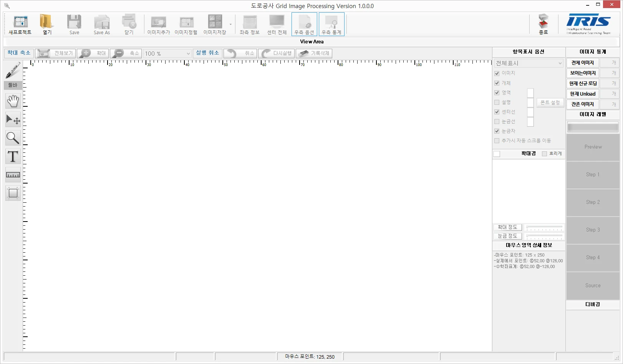Click the image level bar field
623x364 pixels.
pyautogui.click(x=593, y=127)
